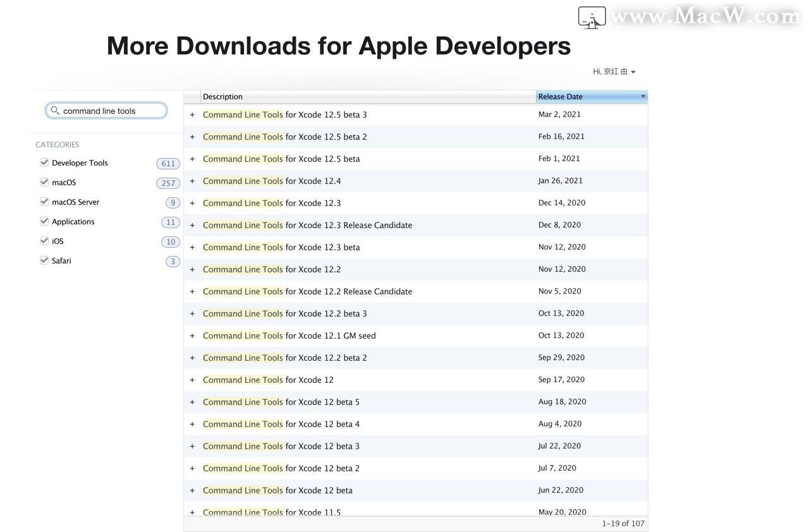Click the macOS 257 count badge
Screen dimensions: 809x532
point(168,183)
